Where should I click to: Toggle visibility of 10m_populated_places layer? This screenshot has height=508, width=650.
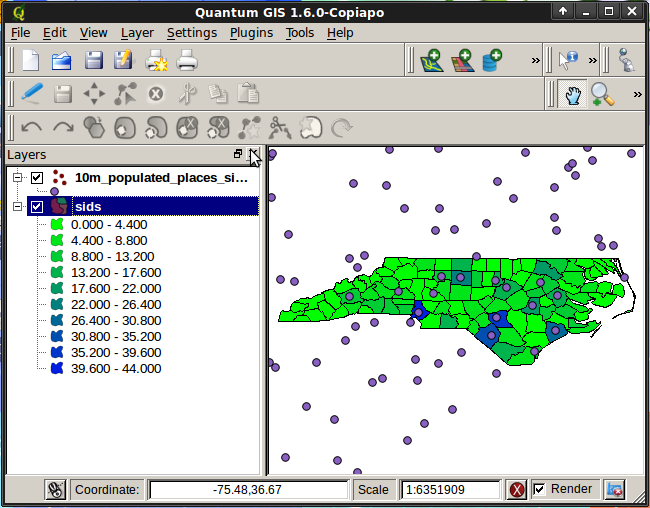coord(37,178)
